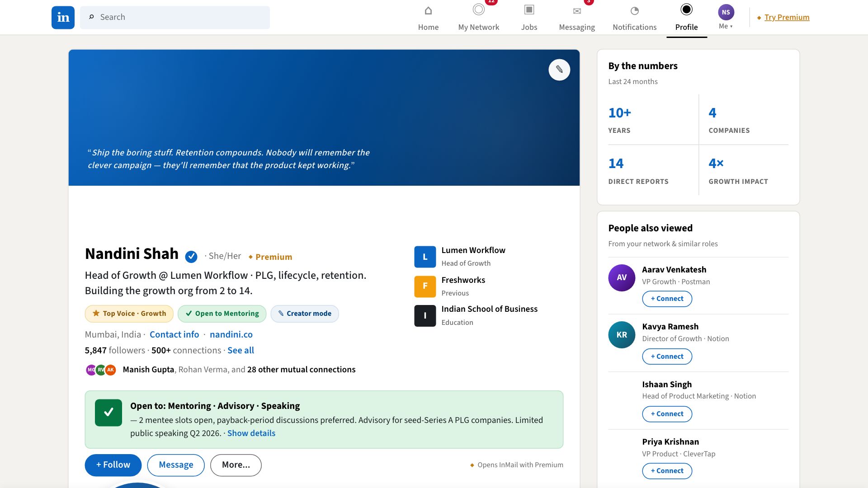Open the More... actions menu
The width and height of the screenshot is (868, 488).
tap(236, 465)
